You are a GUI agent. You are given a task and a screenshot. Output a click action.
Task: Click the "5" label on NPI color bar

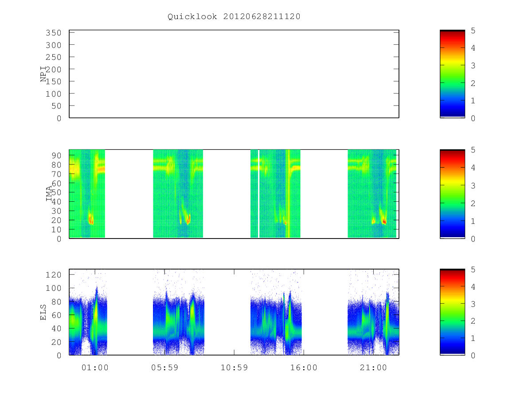pos(472,31)
